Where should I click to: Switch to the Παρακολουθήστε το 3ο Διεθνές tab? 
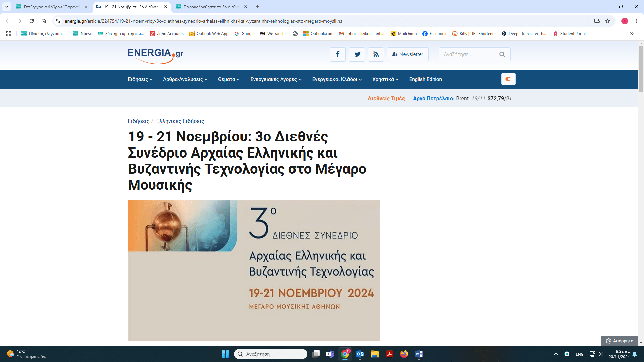[x=211, y=7]
